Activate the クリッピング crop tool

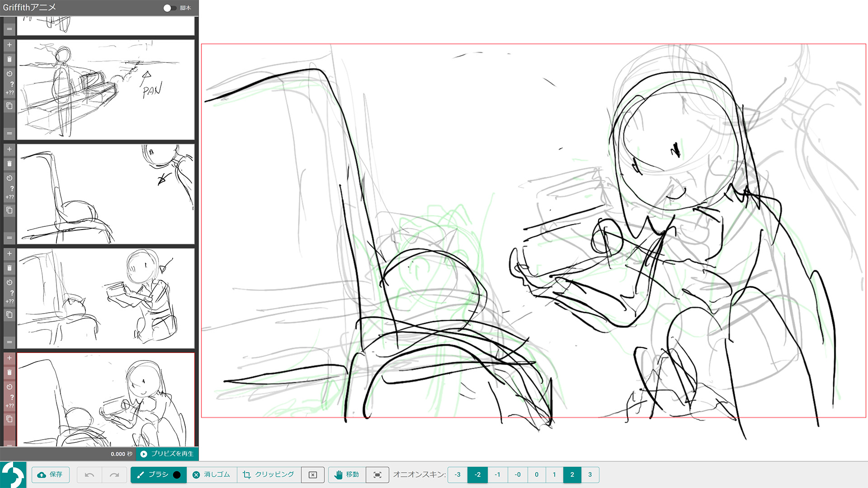click(x=269, y=474)
